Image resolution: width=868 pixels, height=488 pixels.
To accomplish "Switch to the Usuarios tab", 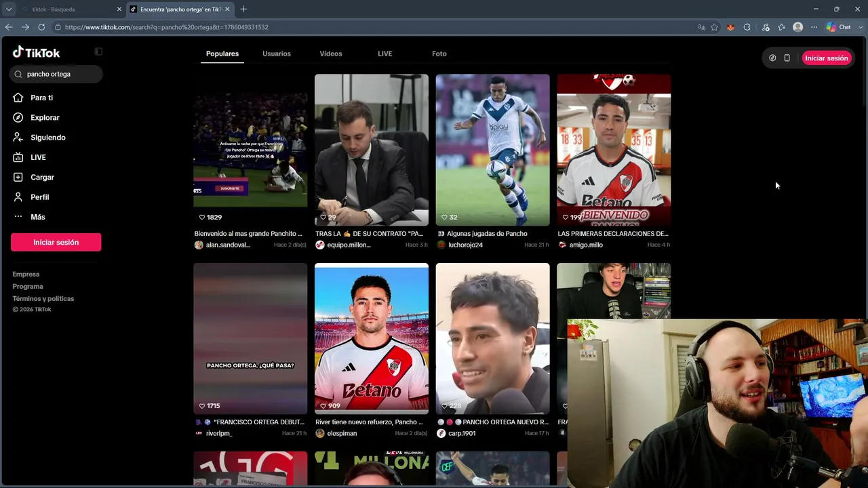I will click(277, 54).
